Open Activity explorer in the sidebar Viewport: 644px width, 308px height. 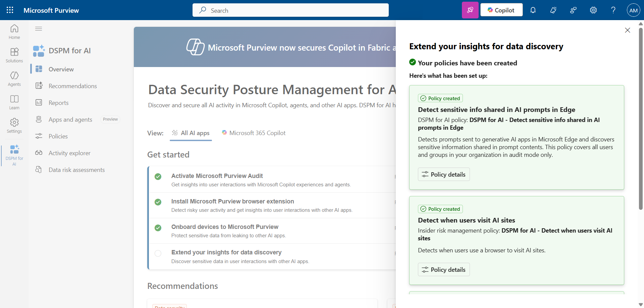69,153
